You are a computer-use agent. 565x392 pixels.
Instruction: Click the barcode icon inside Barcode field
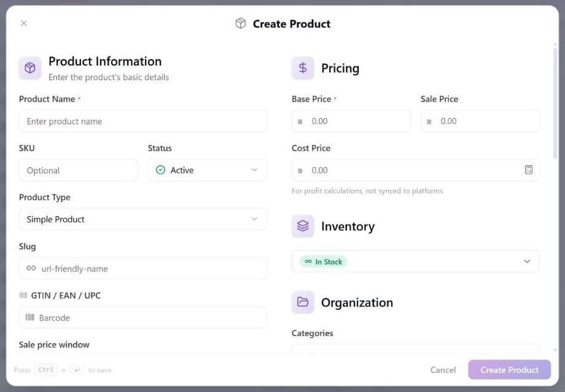tap(30, 318)
